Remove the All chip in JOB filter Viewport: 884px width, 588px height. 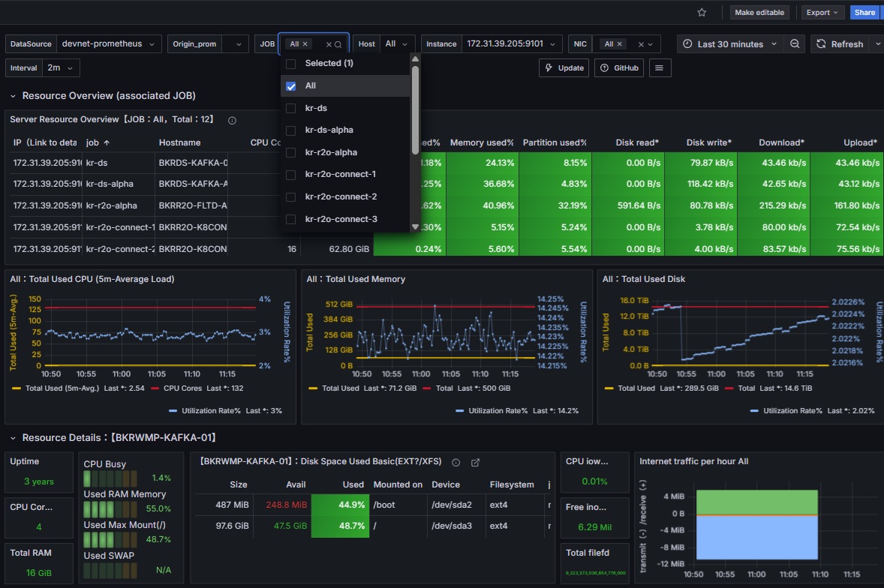pos(305,44)
